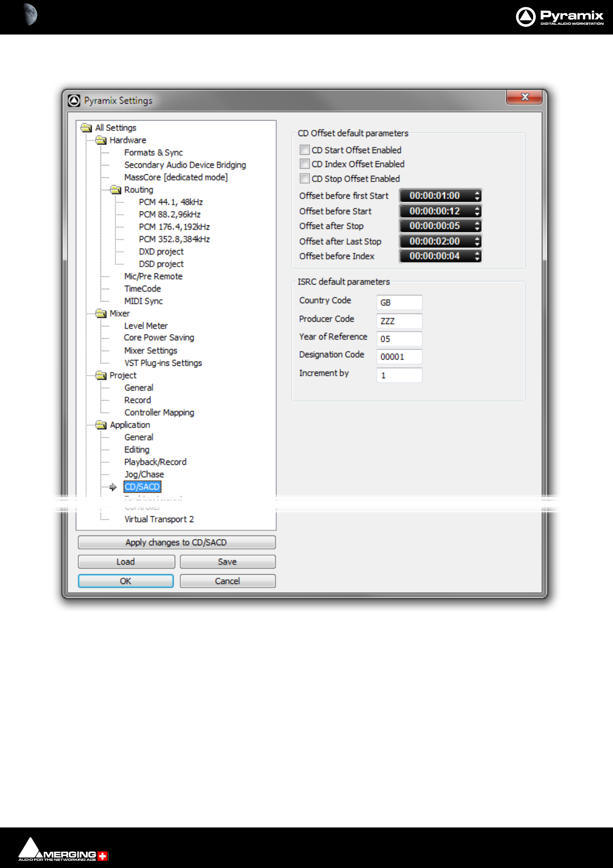Select Record under Project
This screenshot has width=613, height=868.
pyautogui.click(x=138, y=400)
